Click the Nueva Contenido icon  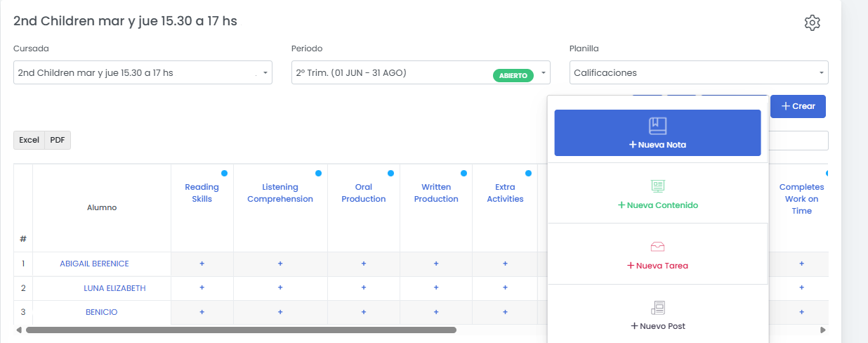(x=657, y=186)
